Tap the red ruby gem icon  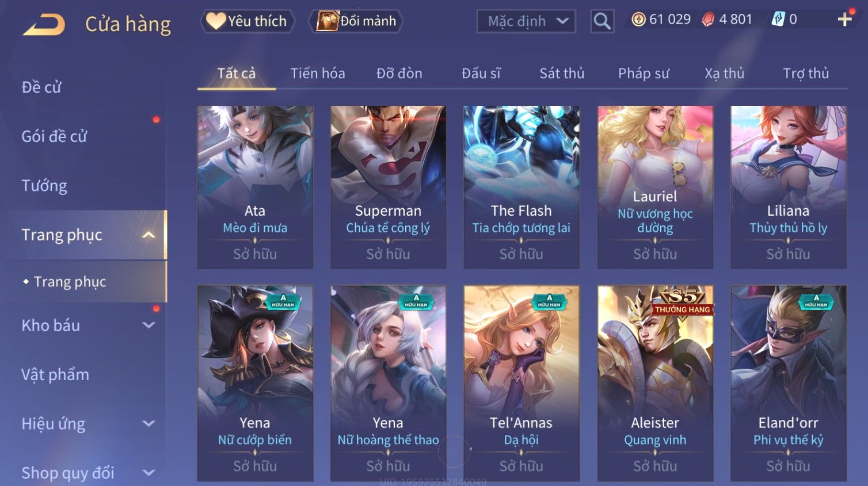708,20
